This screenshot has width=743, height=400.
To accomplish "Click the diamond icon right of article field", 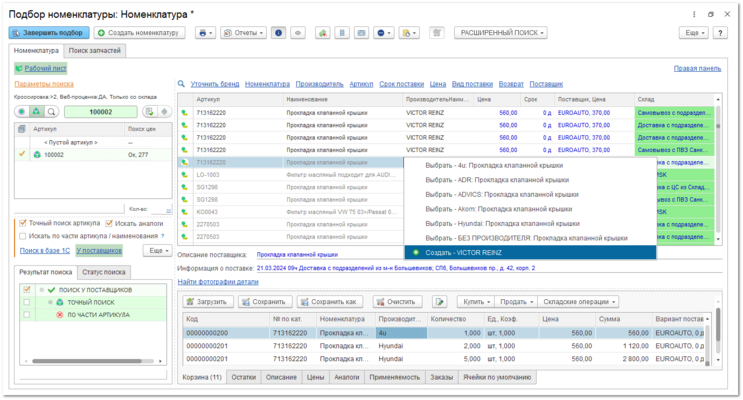I will point(164,112).
